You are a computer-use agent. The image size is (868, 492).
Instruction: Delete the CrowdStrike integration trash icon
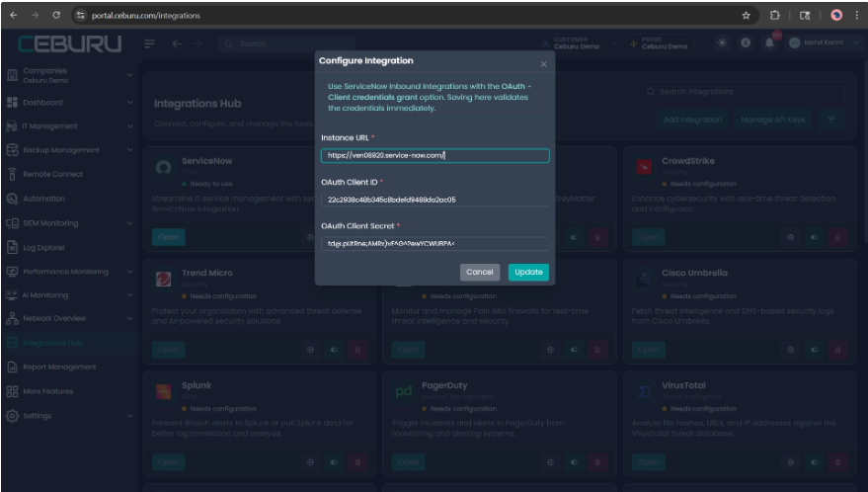837,237
